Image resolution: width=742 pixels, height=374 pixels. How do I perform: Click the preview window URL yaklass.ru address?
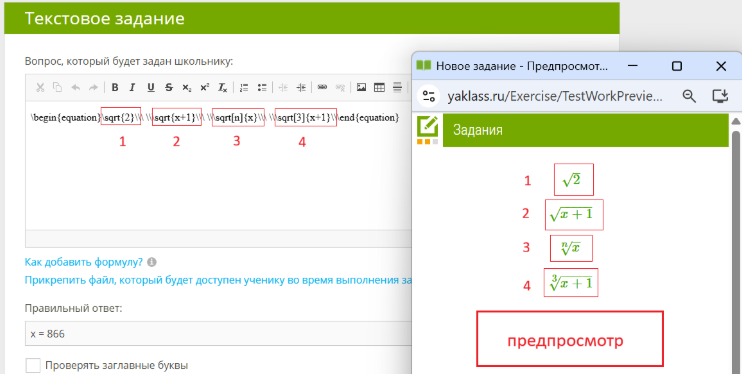555,96
